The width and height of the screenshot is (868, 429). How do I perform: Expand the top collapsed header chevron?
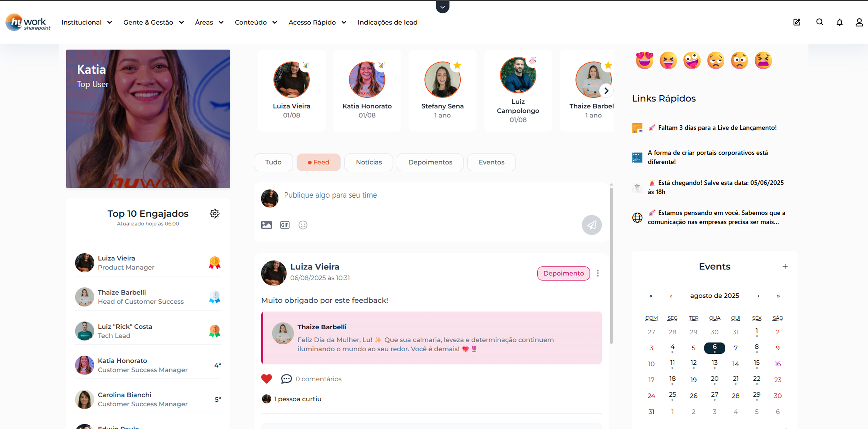(x=442, y=7)
